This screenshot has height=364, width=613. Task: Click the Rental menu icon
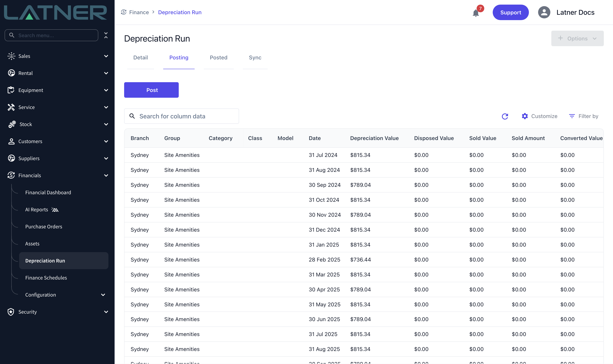pyautogui.click(x=11, y=73)
